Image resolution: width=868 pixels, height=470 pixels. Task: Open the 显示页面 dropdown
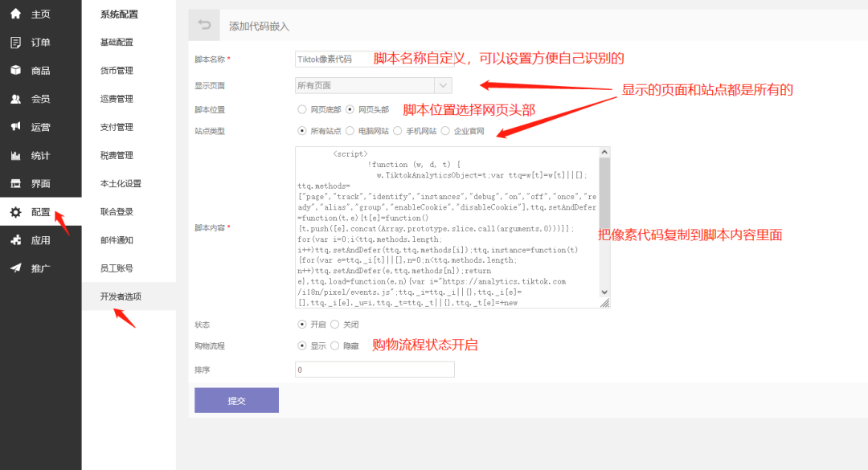(374, 85)
